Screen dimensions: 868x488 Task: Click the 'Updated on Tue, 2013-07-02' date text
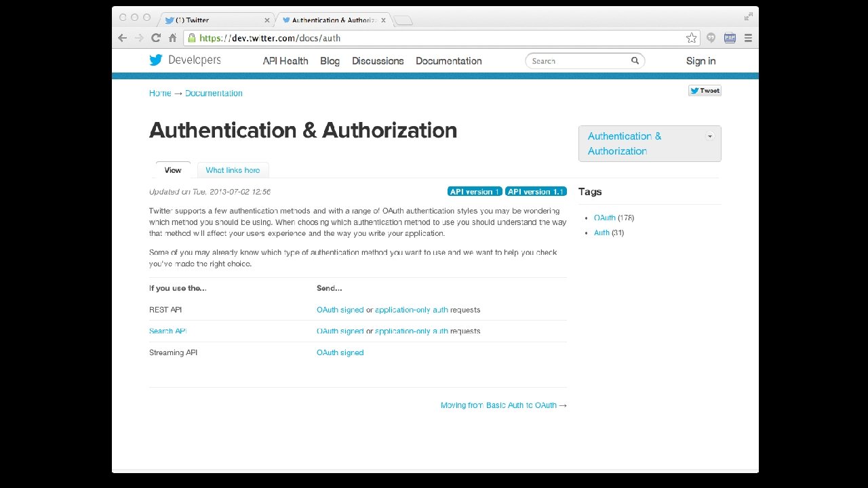[210, 192]
